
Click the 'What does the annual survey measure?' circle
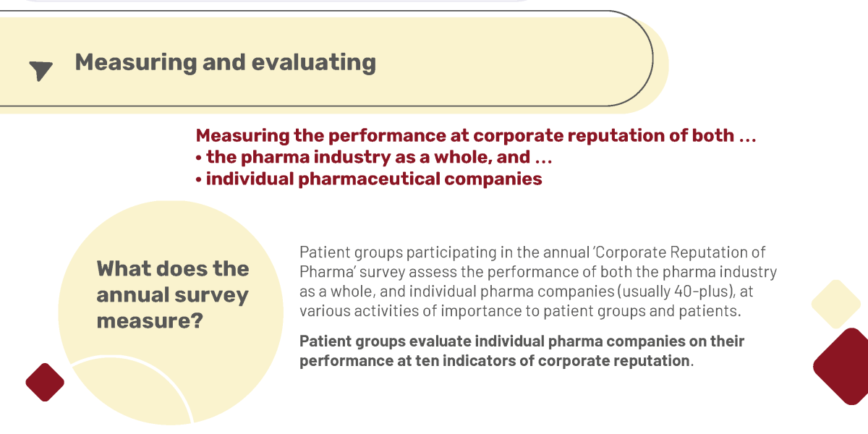click(x=171, y=312)
